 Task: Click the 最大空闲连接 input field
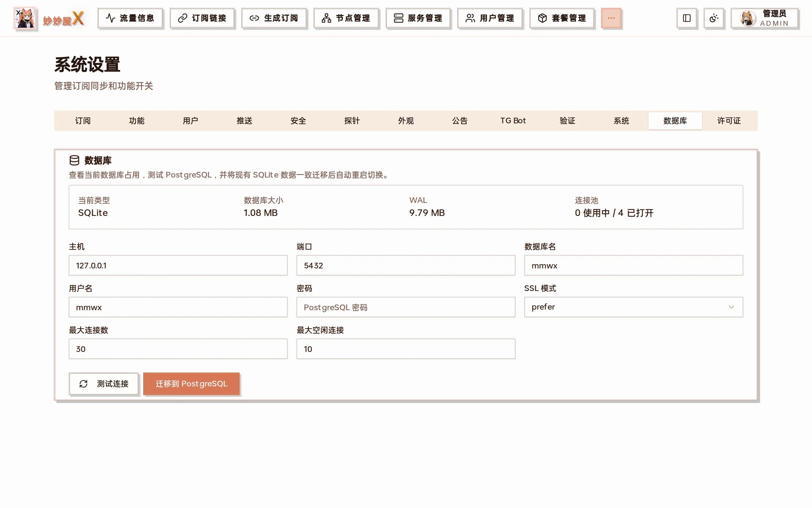coord(406,349)
